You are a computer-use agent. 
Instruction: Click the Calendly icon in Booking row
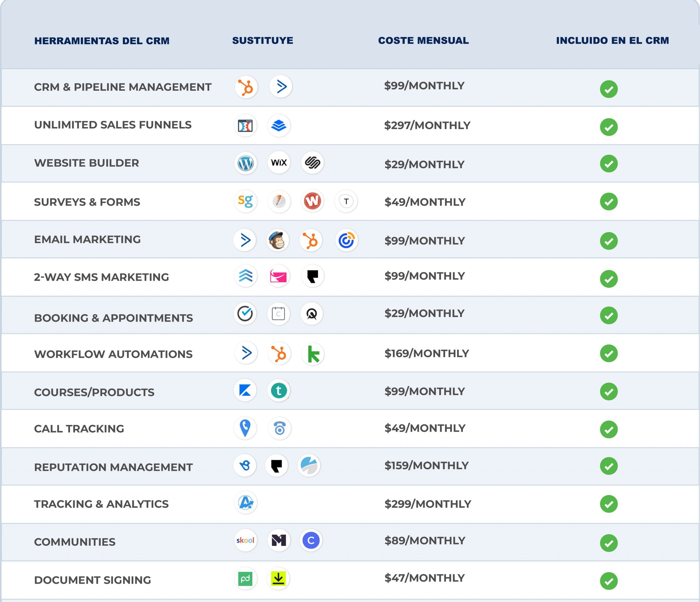click(278, 314)
